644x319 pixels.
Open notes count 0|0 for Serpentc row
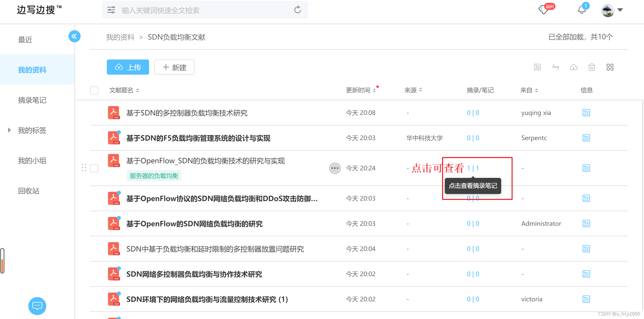(473, 138)
